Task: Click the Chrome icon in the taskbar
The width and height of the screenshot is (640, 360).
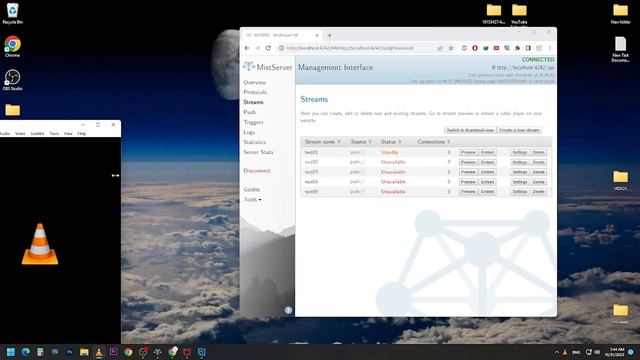Action: pyautogui.click(x=128, y=352)
